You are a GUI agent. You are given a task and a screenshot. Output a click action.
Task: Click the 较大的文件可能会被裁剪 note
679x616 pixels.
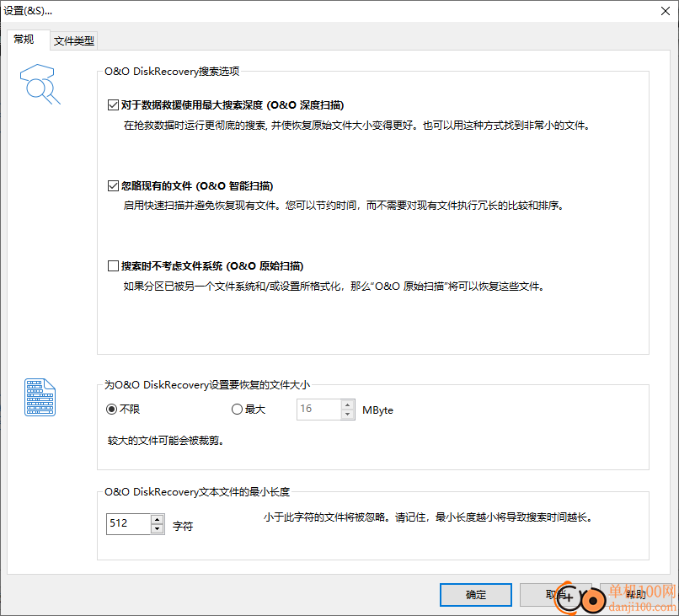click(x=166, y=441)
